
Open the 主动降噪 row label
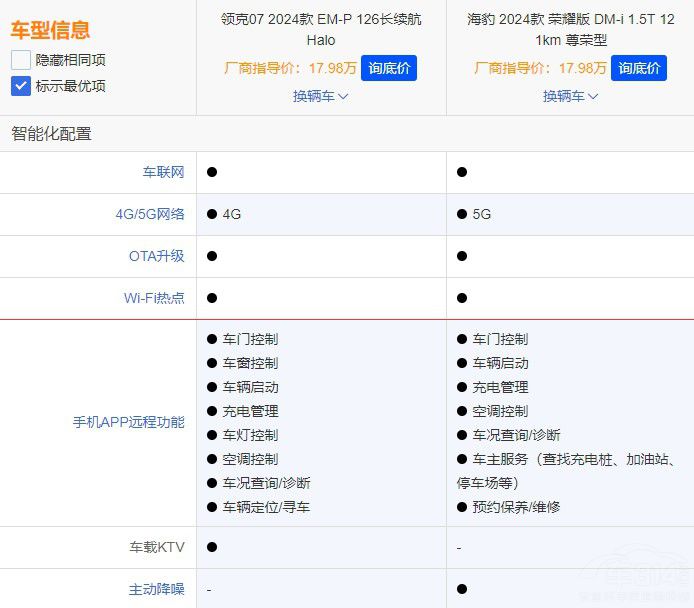(157, 589)
